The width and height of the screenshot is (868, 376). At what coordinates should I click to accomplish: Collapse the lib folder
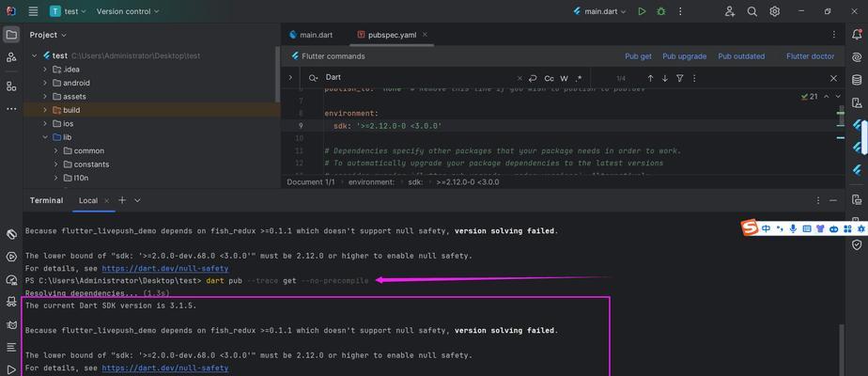pos(45,137)
